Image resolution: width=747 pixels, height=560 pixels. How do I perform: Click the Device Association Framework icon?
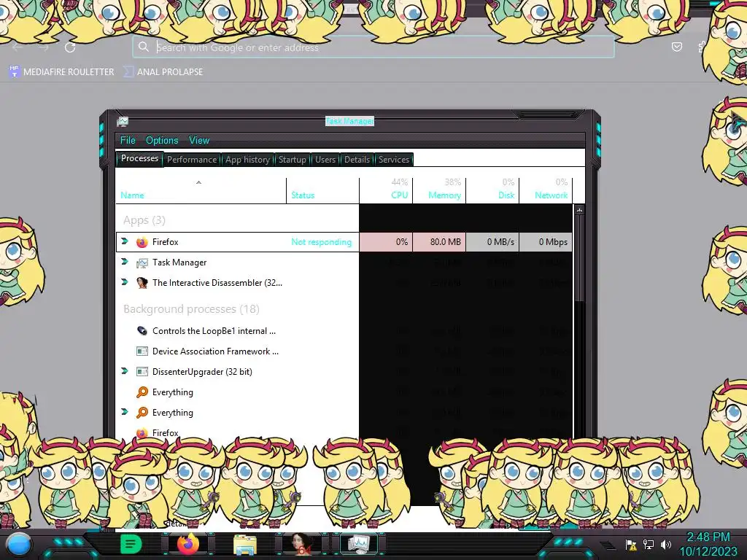click(142, 351)
